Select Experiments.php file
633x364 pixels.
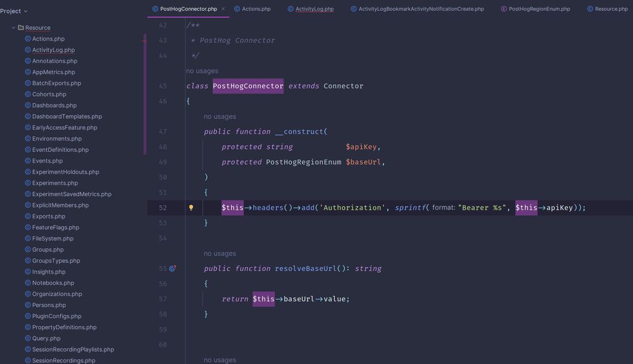[55, 183]
